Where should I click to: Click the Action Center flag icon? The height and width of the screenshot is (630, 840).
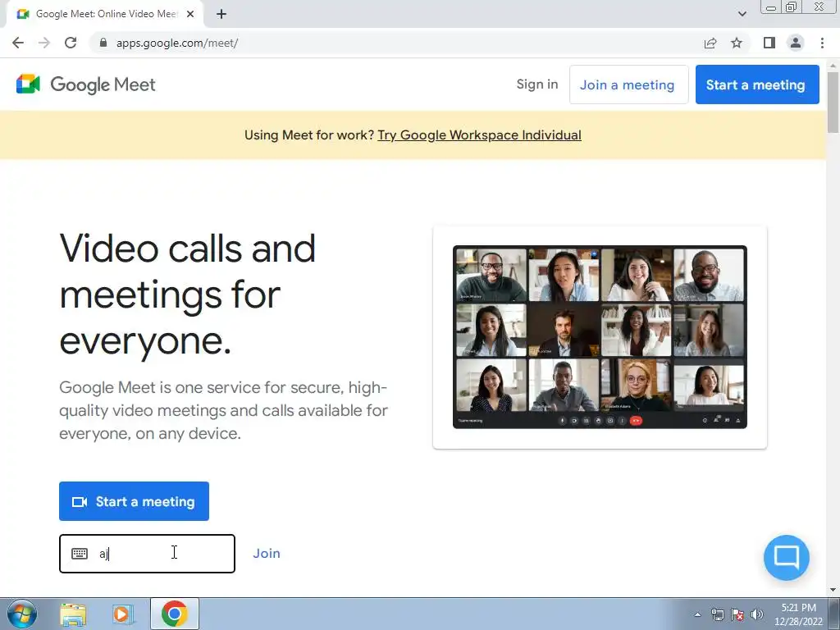coord(737,614)
